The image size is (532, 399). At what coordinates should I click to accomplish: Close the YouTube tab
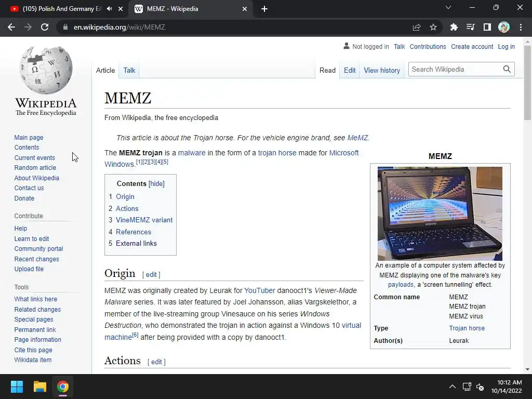tap(121, 9)
